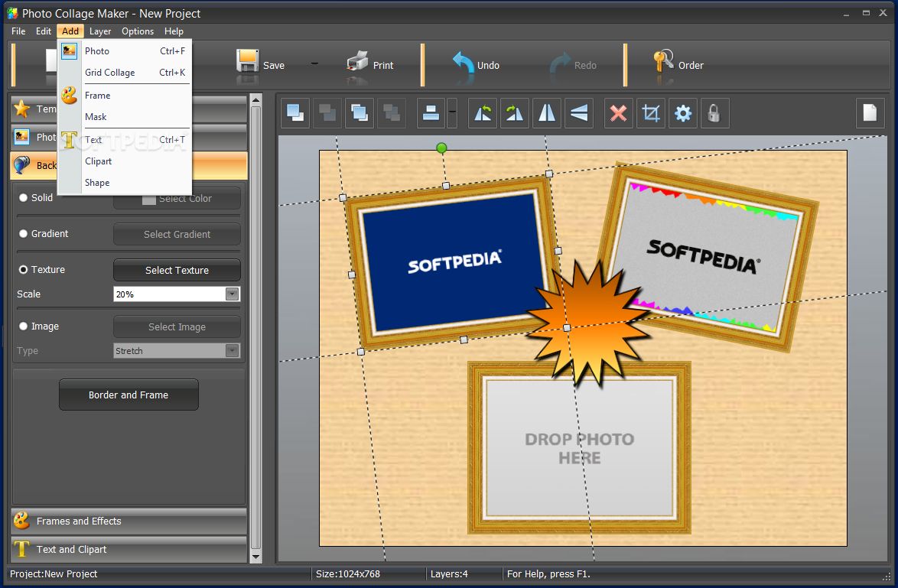The image size is (898, 588).
Task: Choose Shape from Add menu
Action: point(125,183)
